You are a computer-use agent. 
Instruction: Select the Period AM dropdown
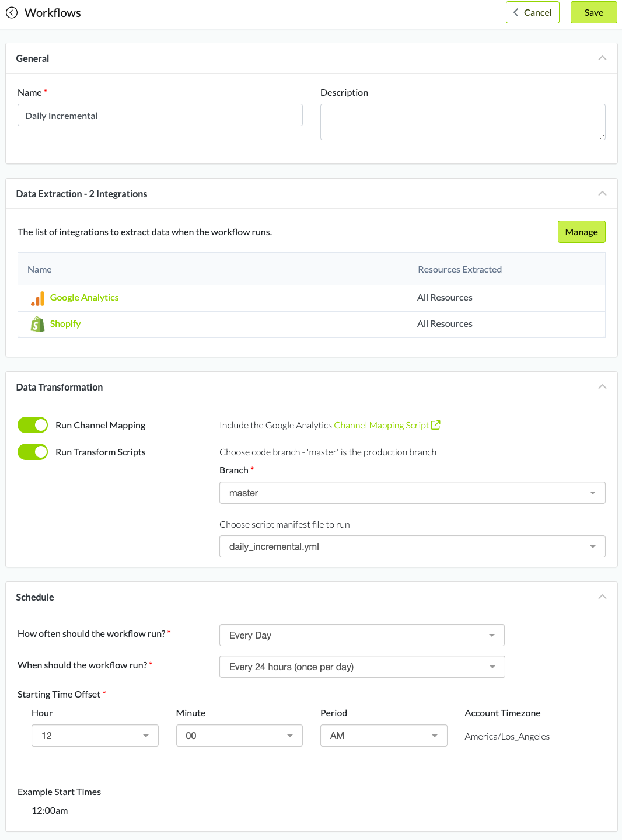coord(383,736)
